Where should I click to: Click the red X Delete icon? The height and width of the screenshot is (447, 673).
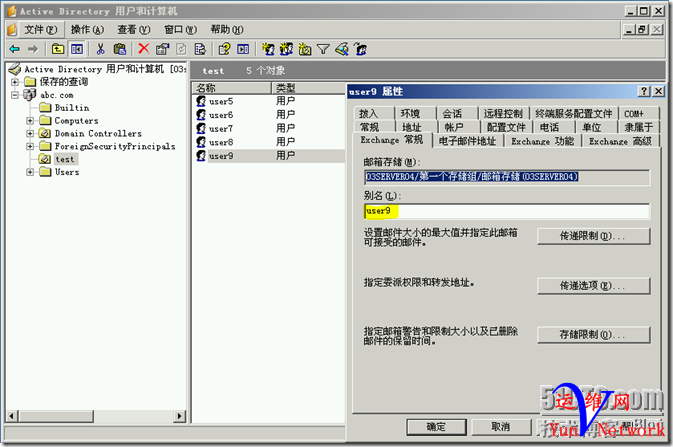click(x=144, y=49)
